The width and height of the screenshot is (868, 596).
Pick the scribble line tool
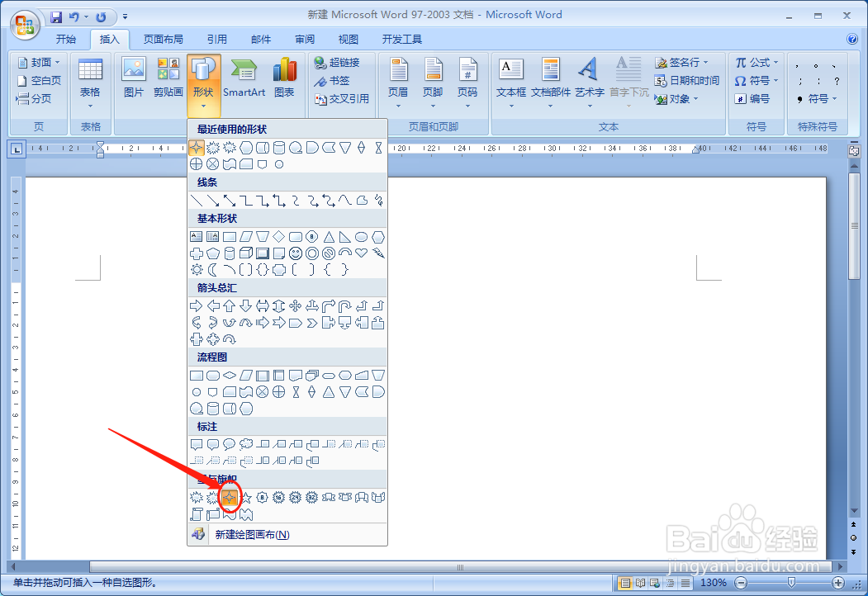(378, 201)
